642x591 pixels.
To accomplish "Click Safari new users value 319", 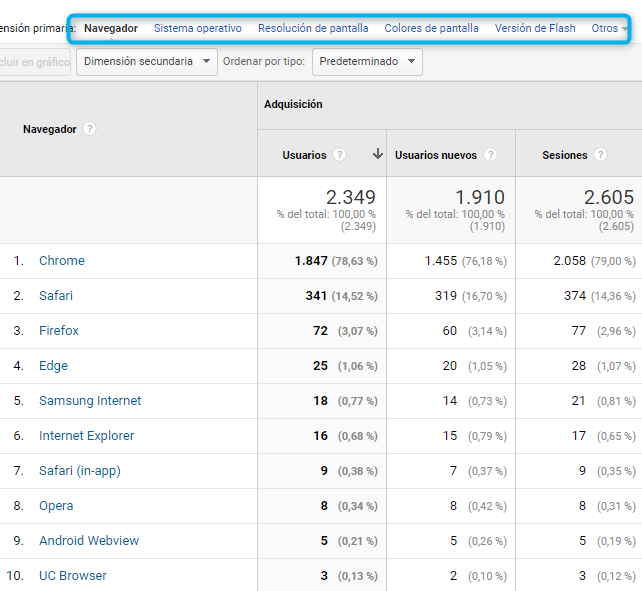I will pos(446,296).
